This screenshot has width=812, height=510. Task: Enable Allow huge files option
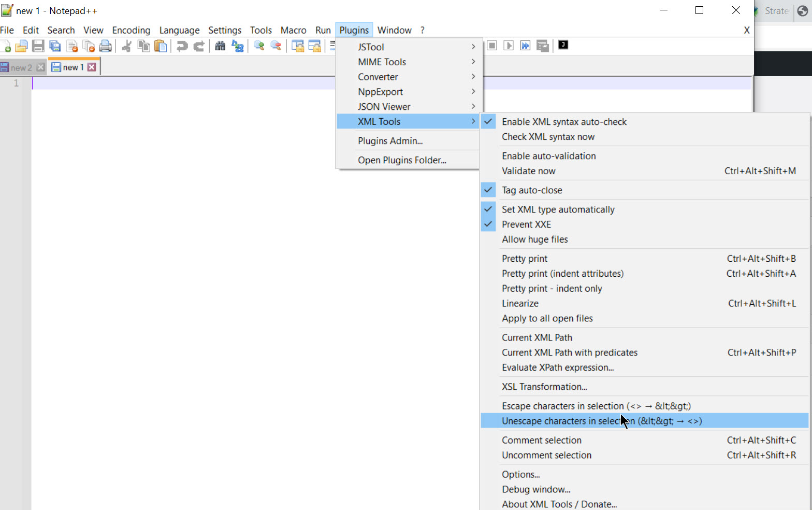tap(645, 239)
